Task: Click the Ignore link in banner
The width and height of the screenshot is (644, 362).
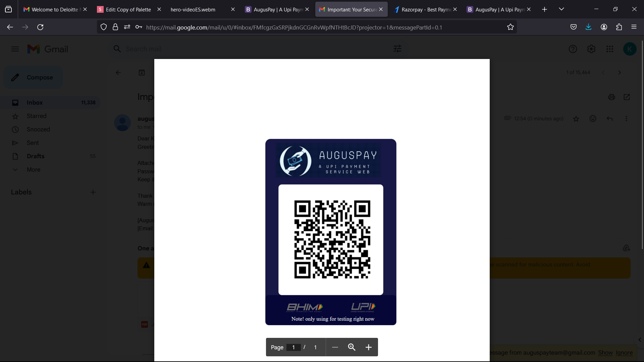Action: click(x=624, y=353)
